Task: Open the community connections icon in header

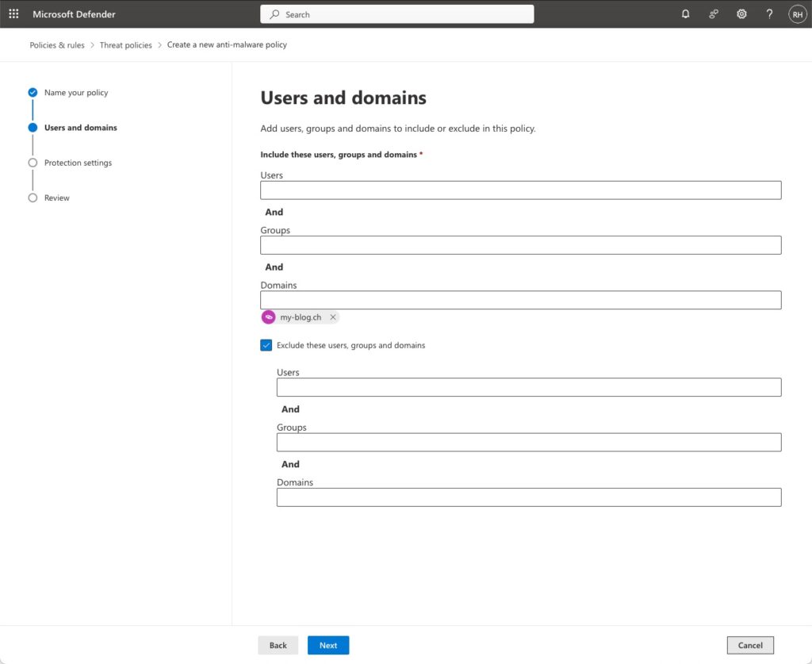Action: point(714,14)
